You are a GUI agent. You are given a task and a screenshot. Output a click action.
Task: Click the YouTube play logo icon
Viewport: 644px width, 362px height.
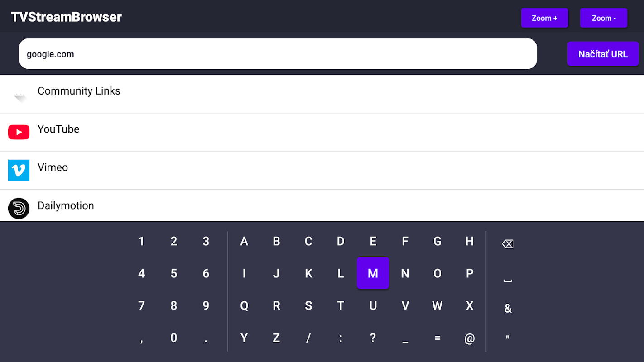coord(19,132)
